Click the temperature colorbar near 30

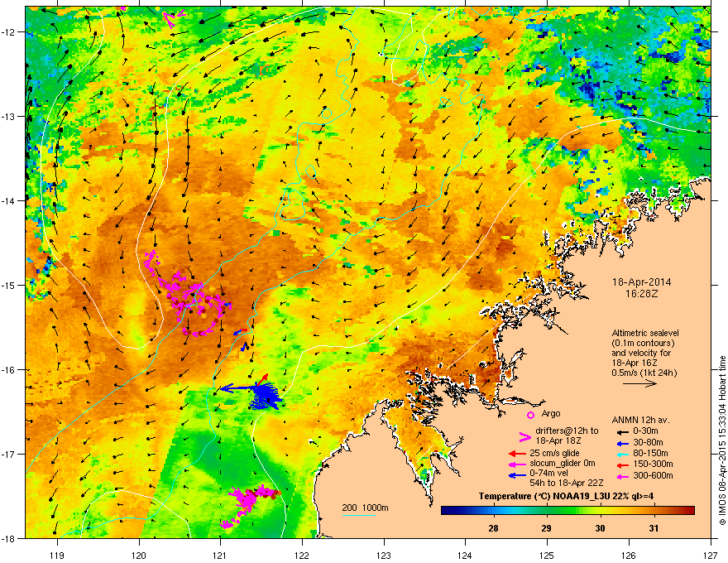coord(601,510)
